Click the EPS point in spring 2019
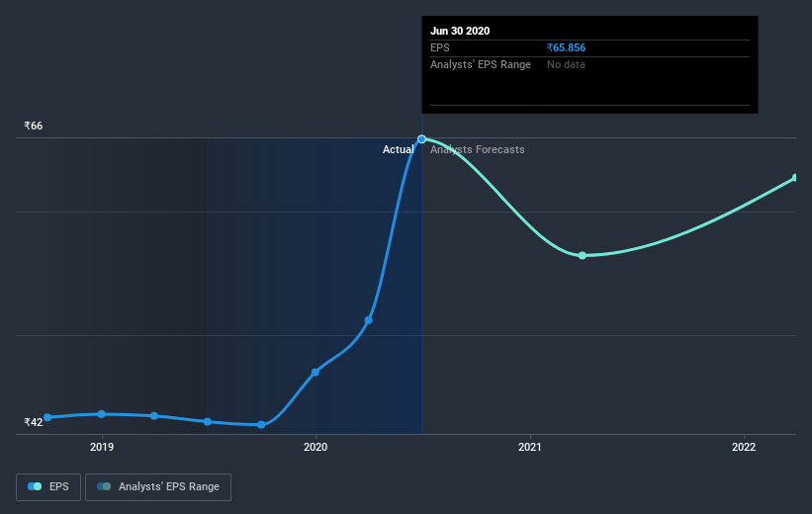Image resolution: width=812 pixels, height=514 pixels. tap(154, 416)
